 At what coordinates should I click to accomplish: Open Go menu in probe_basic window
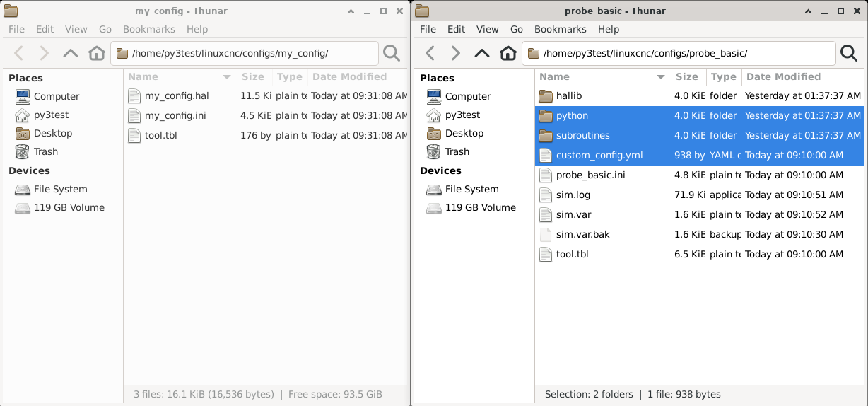(517, 29)
